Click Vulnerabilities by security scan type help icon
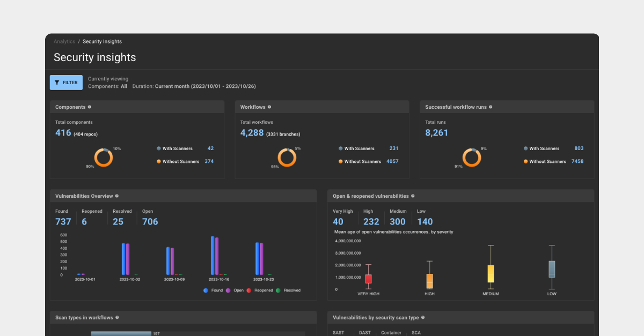The height and width of the screenshot is (336, 644). pos(423,317)
